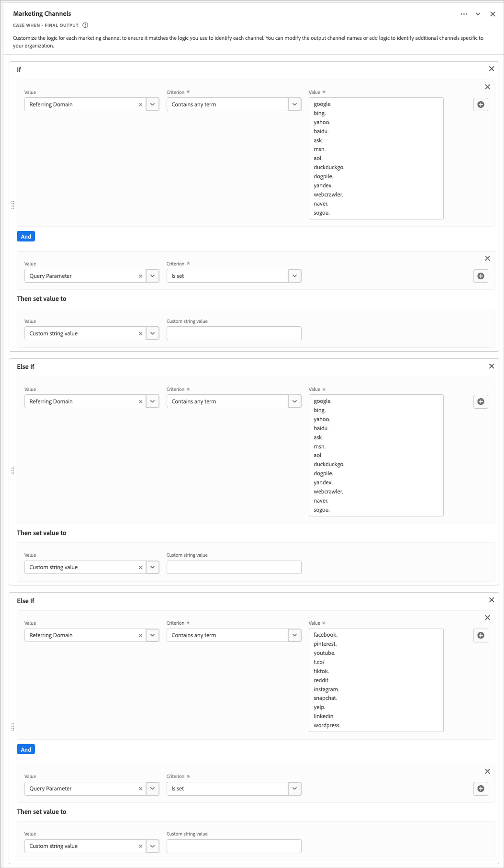
Task: Add condition next to first If Referring Domain
Action: [481, 104]
